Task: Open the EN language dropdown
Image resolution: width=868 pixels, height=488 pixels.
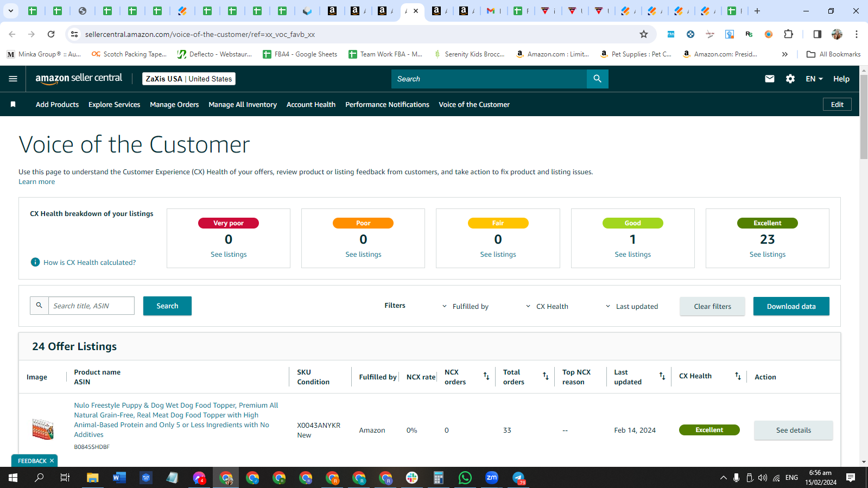Action: click(814, 79)
